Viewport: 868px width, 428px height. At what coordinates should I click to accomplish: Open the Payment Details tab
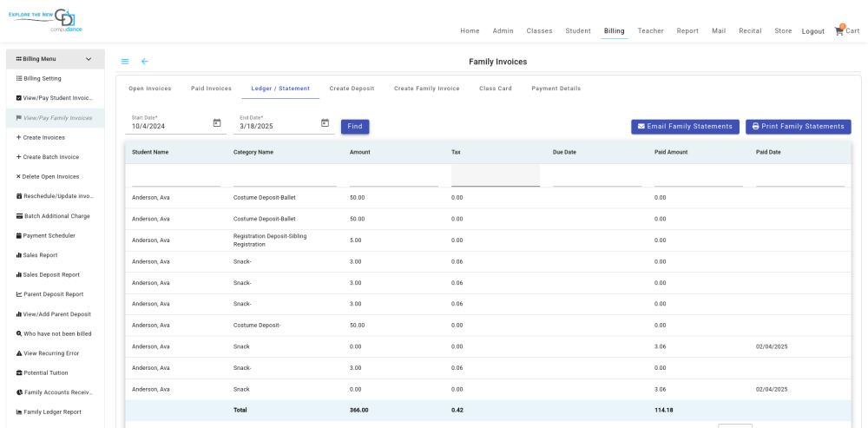coord(556,89)
